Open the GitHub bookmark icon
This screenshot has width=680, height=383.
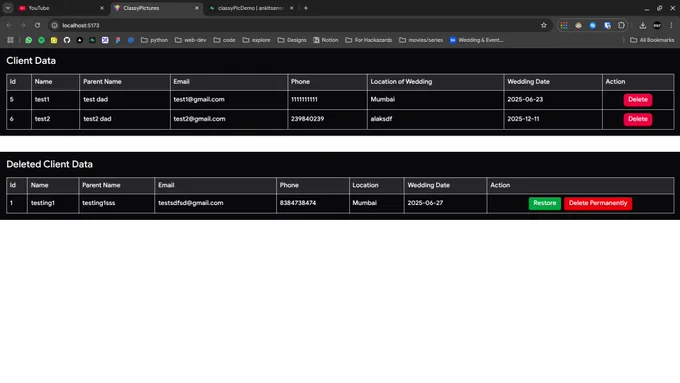coord(67,40)
